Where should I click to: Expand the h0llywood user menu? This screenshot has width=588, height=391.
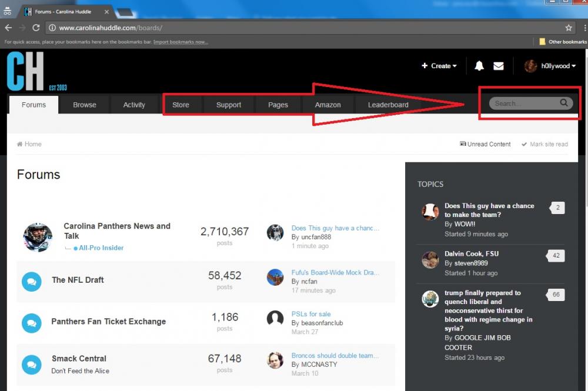(x=558, y=66)
